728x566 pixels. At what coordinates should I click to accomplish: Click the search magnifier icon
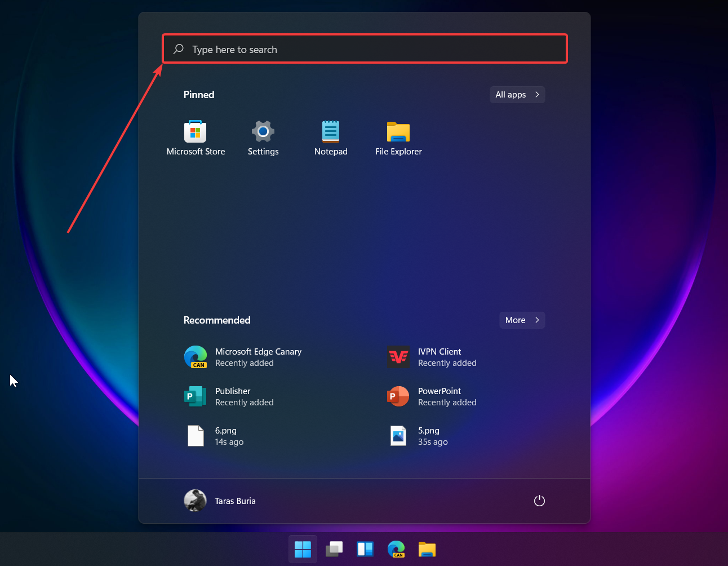pos(178,49)
